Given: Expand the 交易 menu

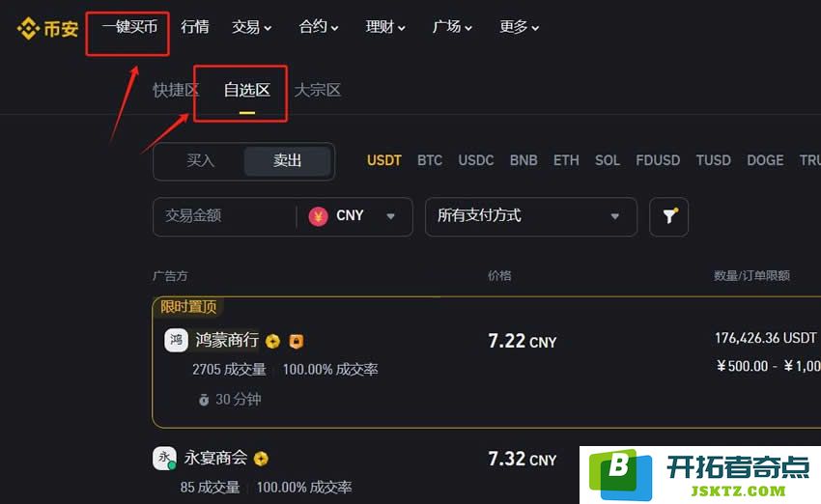Looking at the screenshot, I should (x=251, y=27).
